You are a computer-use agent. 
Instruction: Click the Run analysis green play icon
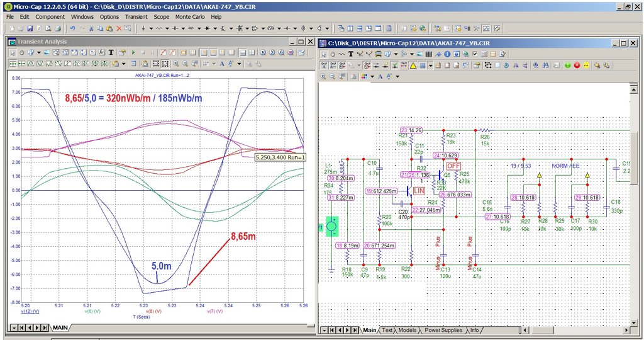[x=133, y=53]
